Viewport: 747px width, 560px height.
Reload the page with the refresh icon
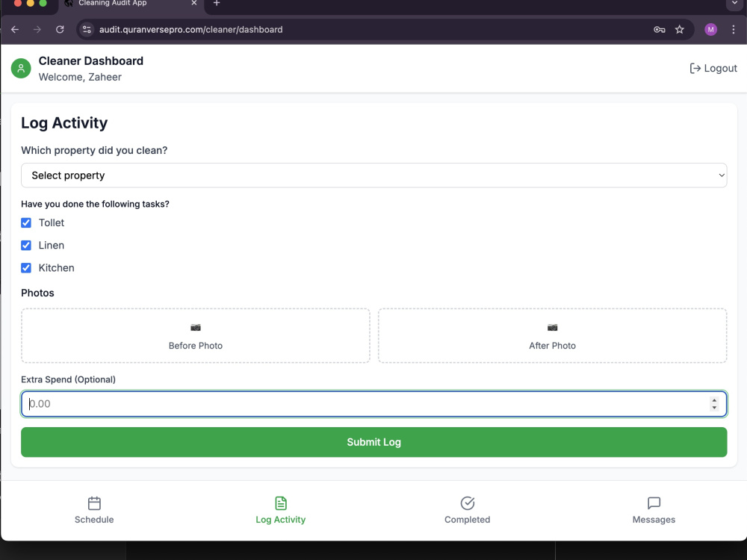coord(60,30)
